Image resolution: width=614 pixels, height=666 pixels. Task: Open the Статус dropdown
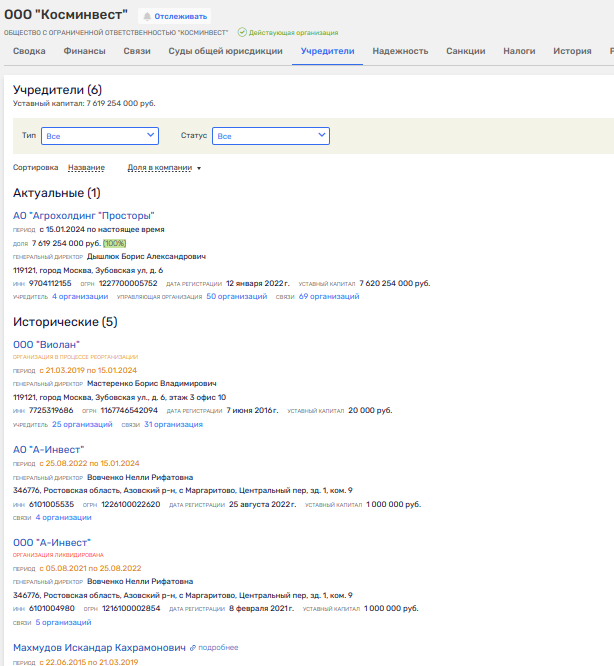click(271, 136)
